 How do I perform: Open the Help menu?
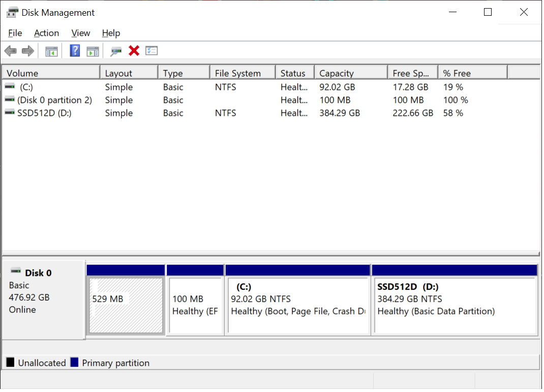[x=111, y=33]
